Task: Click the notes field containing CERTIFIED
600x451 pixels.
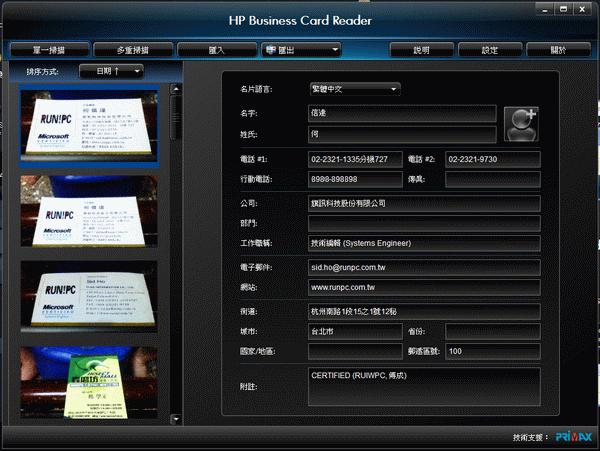Action: [x=424, y=387]
